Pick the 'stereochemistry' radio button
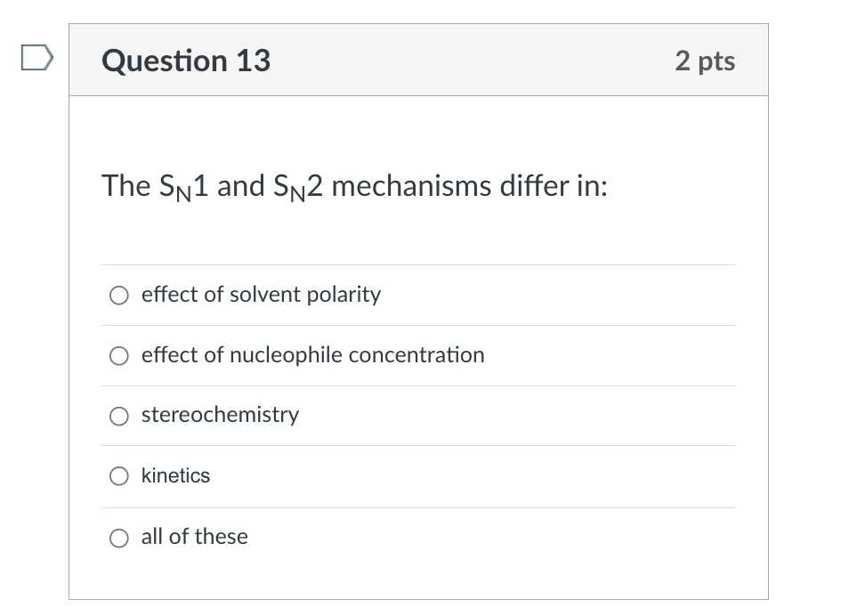The image size is (849, 616). [119, 416]
